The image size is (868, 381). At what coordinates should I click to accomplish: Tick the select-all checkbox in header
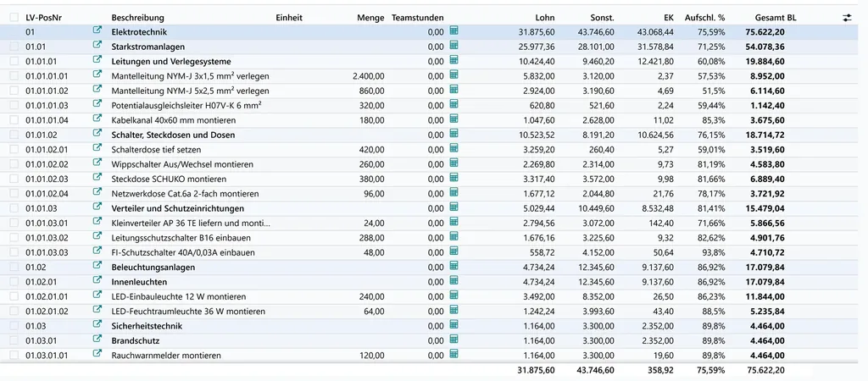pos(14,18)
